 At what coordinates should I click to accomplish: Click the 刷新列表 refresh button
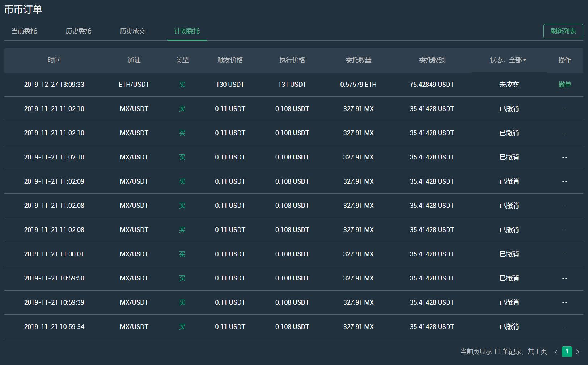click(563, 31)
